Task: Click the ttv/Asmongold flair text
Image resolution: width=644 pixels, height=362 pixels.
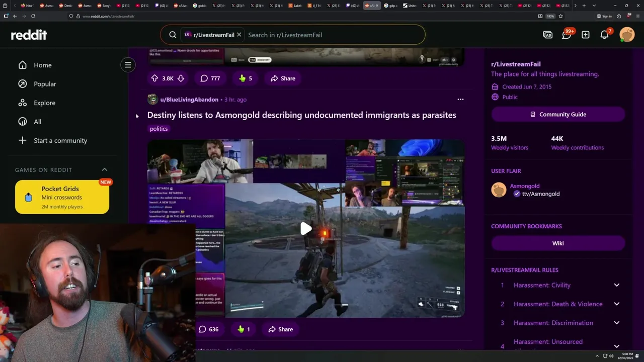Action: coord(541,194)
